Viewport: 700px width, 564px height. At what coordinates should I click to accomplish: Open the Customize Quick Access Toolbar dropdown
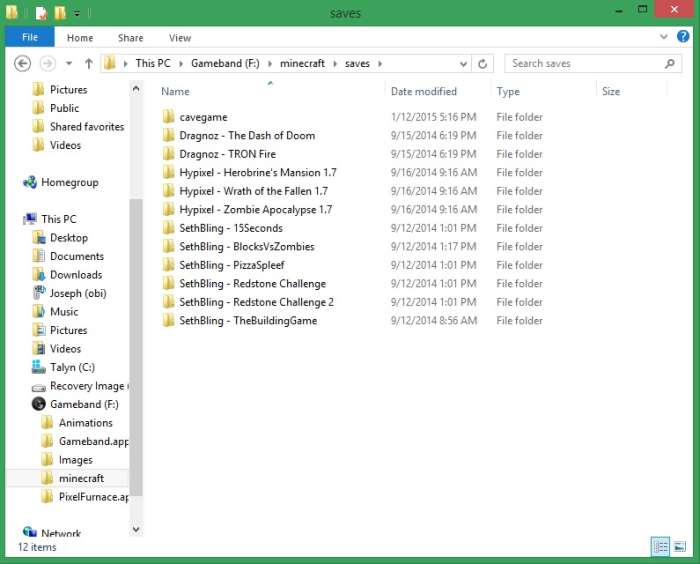(77, 13)
